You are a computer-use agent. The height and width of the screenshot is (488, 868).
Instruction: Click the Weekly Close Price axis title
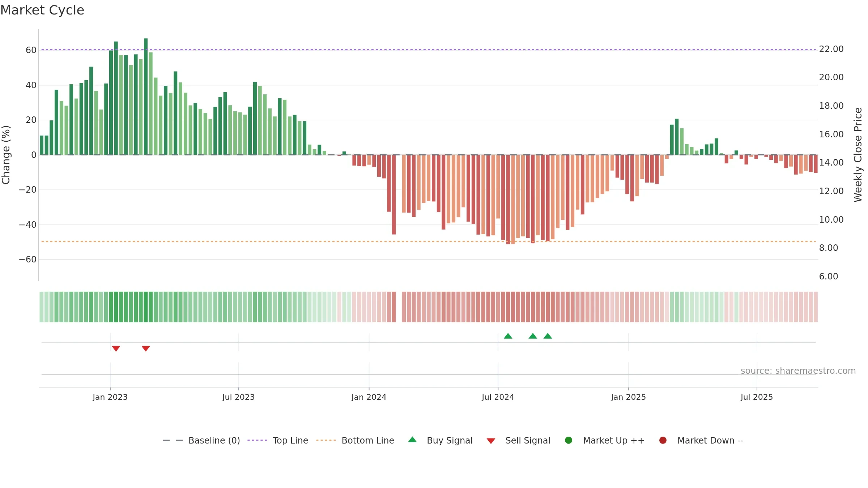point(858,155)
